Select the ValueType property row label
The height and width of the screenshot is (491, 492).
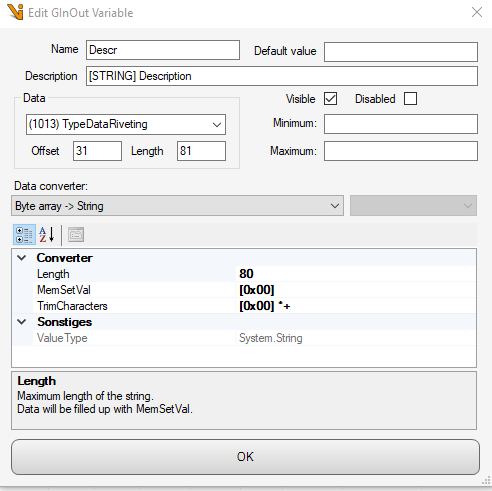(62, 338)
